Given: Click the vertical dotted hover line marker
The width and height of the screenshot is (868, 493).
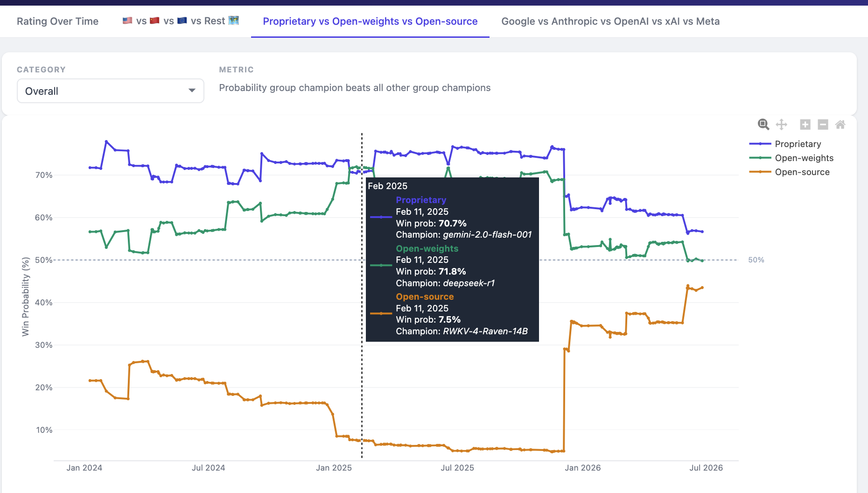Looking at the screenshot, I should [x=362, y=296].
